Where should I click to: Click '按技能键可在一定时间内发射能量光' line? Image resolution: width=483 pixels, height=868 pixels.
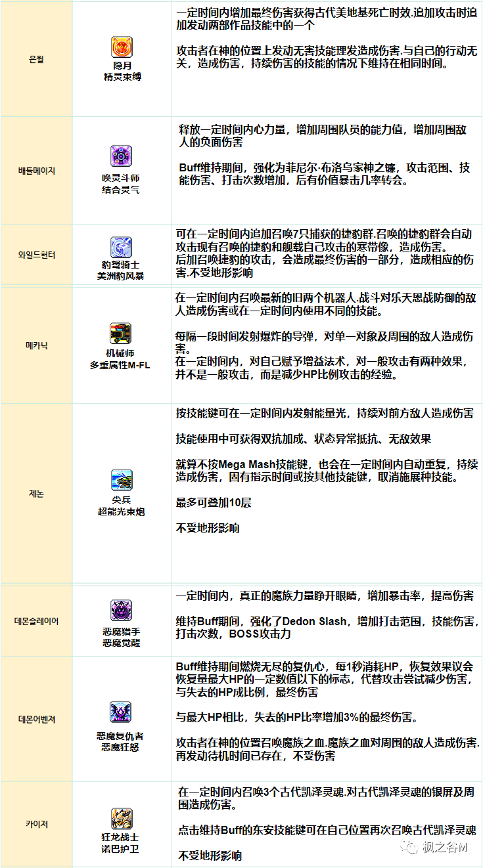[x=325, y=413]
